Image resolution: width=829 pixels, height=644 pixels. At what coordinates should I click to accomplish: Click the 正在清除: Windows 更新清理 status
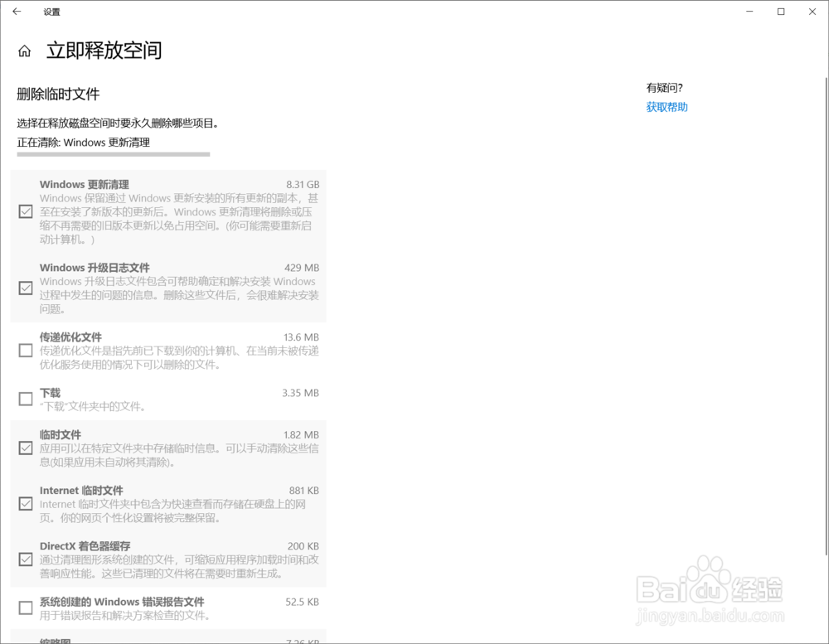tap(84, 143)
